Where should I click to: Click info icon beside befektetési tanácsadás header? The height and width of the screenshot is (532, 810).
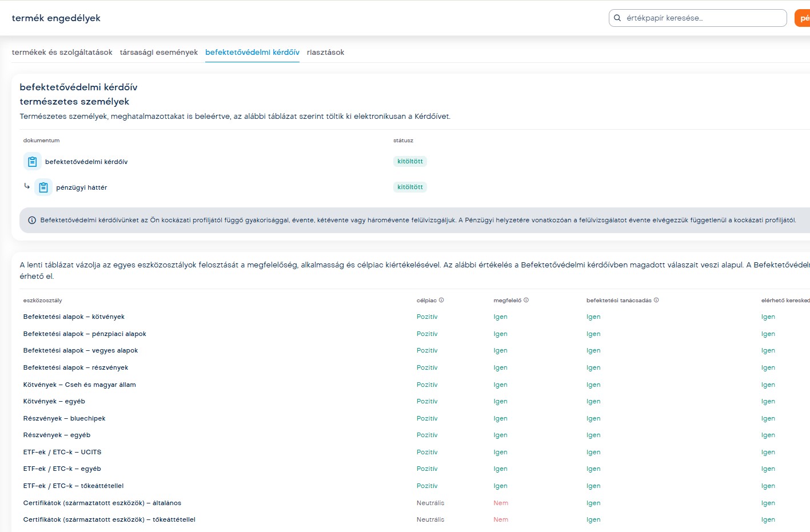click(656, 300)
